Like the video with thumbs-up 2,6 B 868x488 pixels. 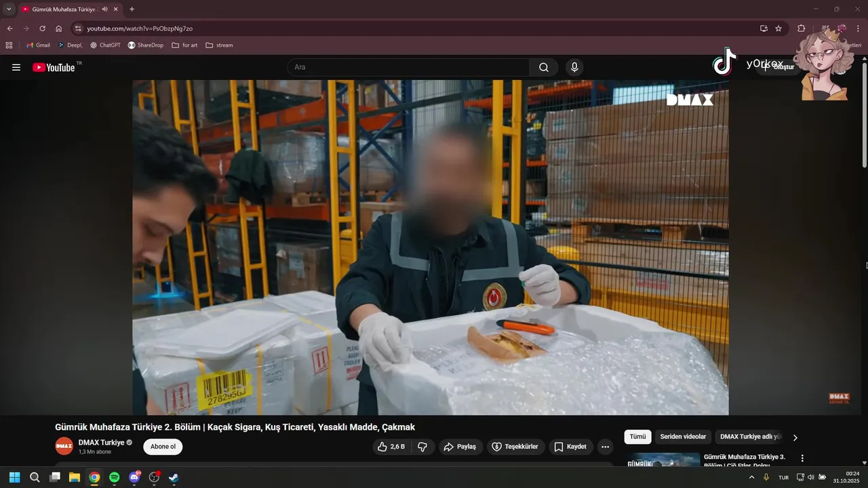pos(391,447)
